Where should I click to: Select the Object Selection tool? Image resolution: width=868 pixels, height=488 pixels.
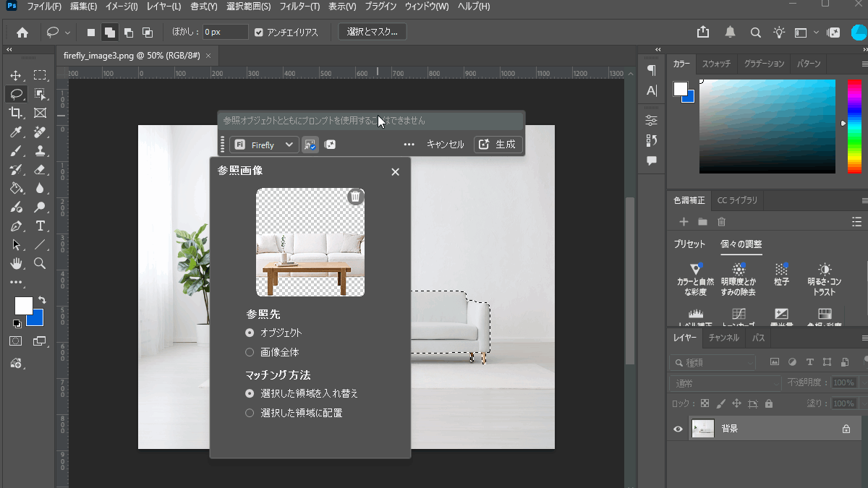pyautogui.click(x=40, y=94)
